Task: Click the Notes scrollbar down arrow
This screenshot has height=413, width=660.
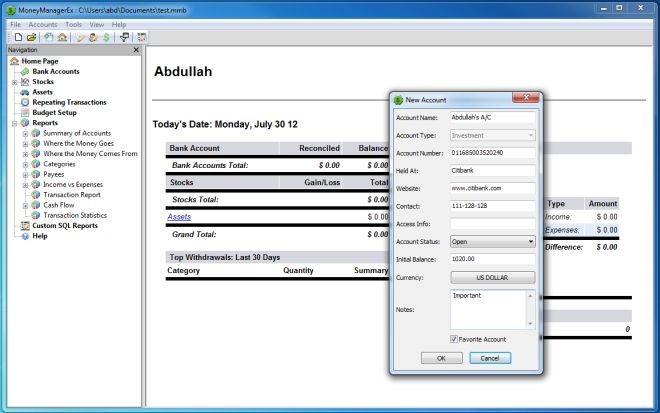Action: point(530,323)
